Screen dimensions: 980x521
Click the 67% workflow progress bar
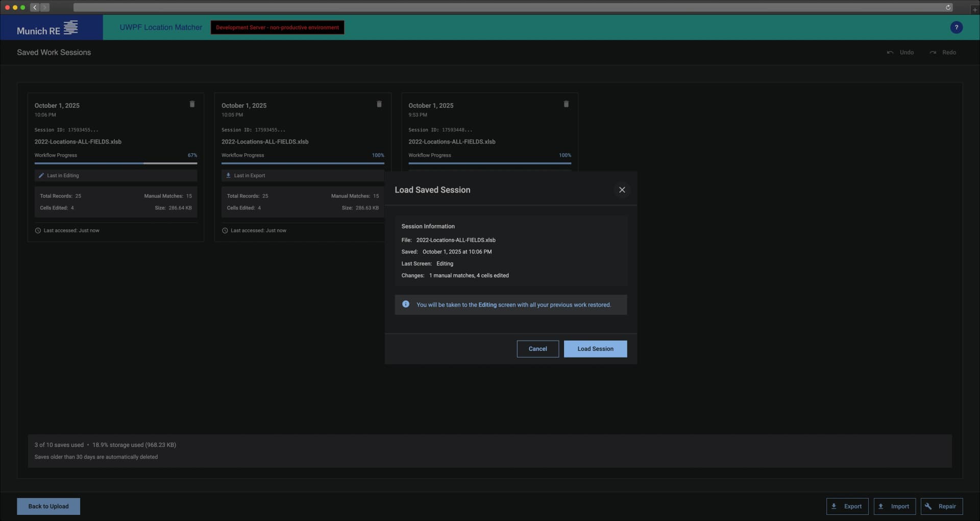pos(116,163)
